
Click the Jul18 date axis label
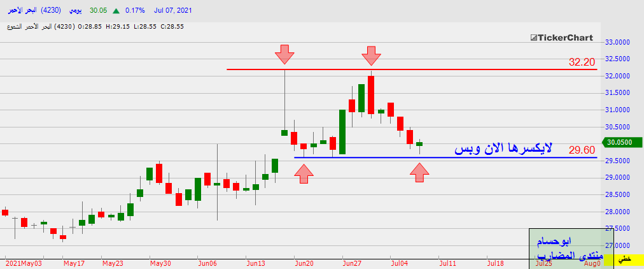(496, 263)
